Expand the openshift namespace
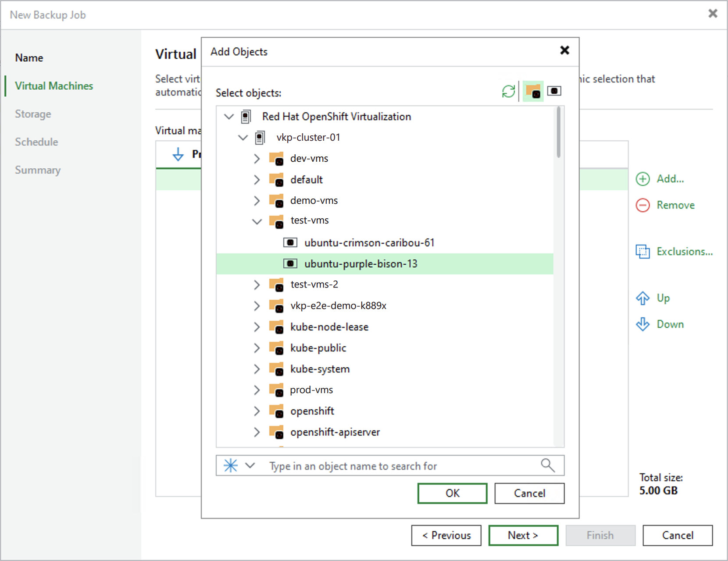This screenshot has width=728, height=561. (257, 411)
